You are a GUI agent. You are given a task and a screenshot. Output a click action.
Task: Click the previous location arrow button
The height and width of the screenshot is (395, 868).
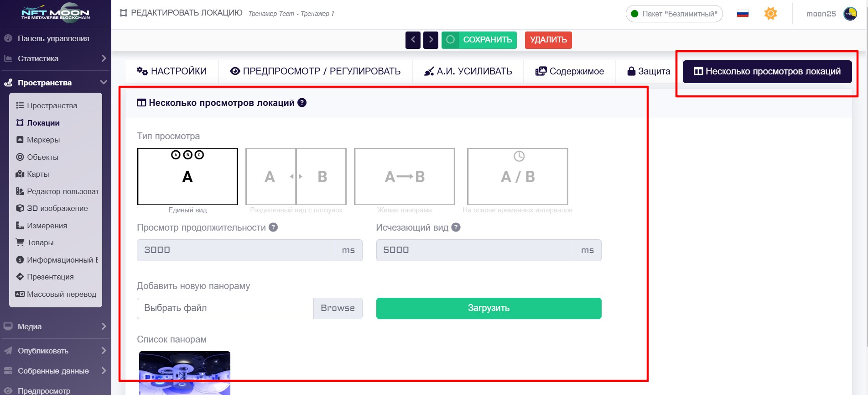click(413, 40)
